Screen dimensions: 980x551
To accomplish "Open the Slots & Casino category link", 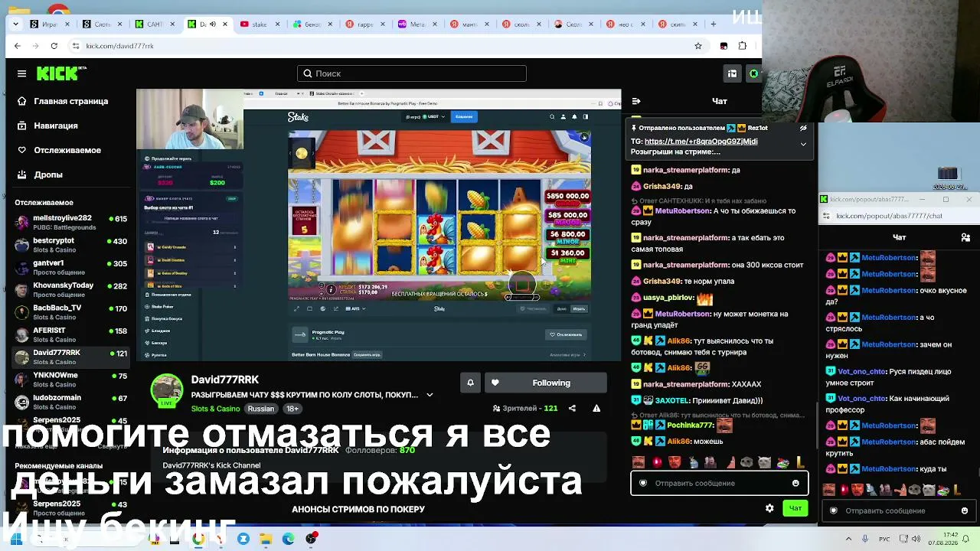I will 216,409.
